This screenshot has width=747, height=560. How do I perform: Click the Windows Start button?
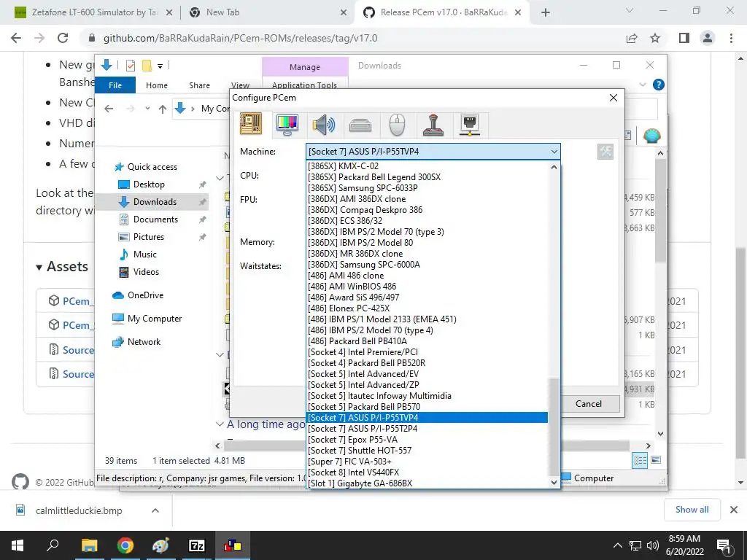pyautogui.click(x=18, y=545)
